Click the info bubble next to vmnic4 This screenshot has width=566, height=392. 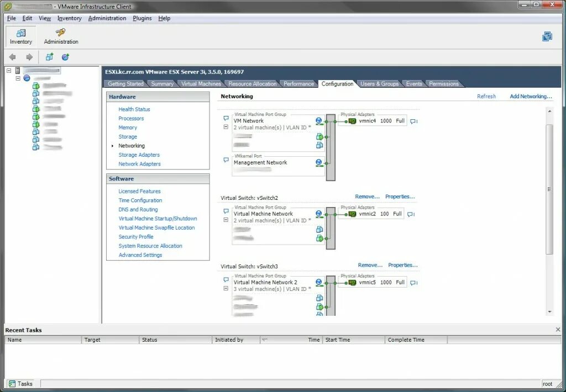tap(413, 121)
